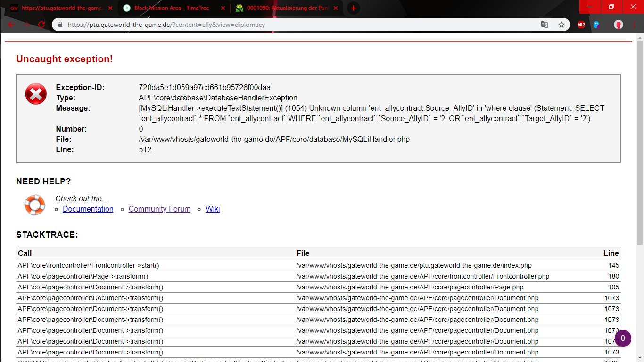Click the page's vertical scrollbar
Image resolution: width=644 pixels, height=362 pixels.
tap(640, 141)
